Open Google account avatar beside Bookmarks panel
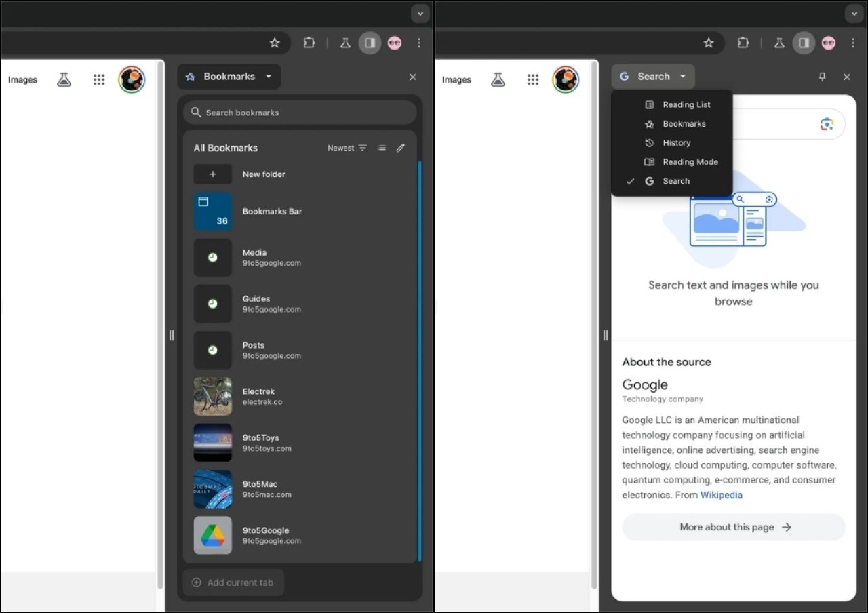This screenshot has width=868, height=613. pos(132,80)
